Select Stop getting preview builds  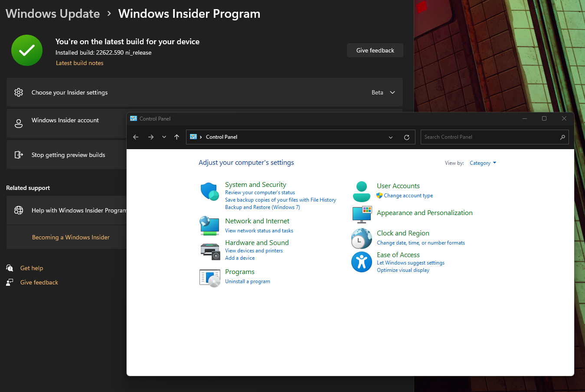(x=68, y=155)
